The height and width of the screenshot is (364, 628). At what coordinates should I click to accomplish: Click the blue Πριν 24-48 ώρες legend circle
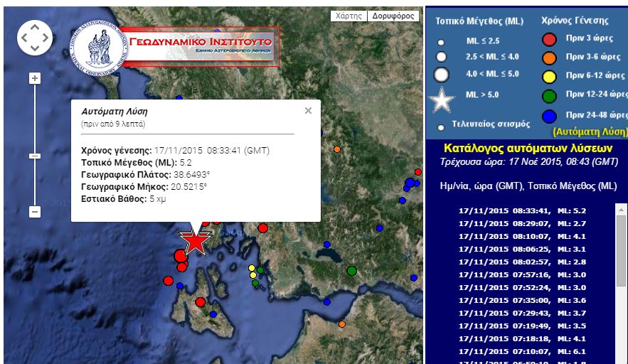(549, 117)
